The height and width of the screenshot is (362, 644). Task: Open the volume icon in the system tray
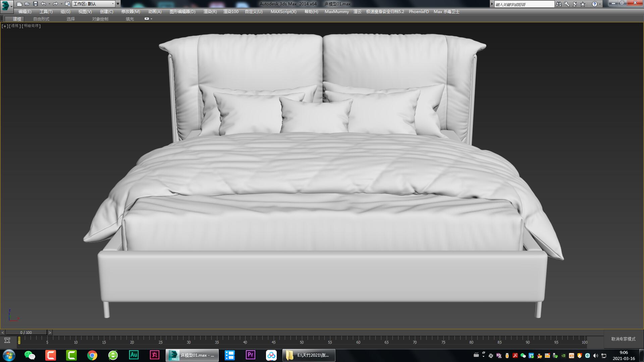595,355
